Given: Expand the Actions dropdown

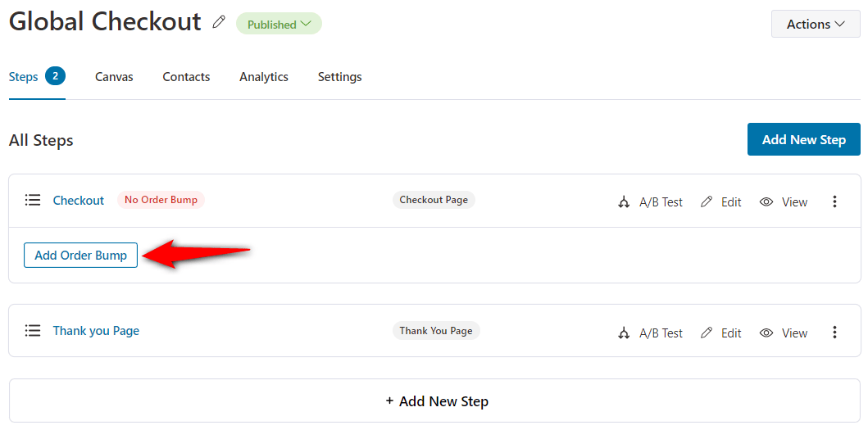Looking at the screenshot, I should 816,25.
